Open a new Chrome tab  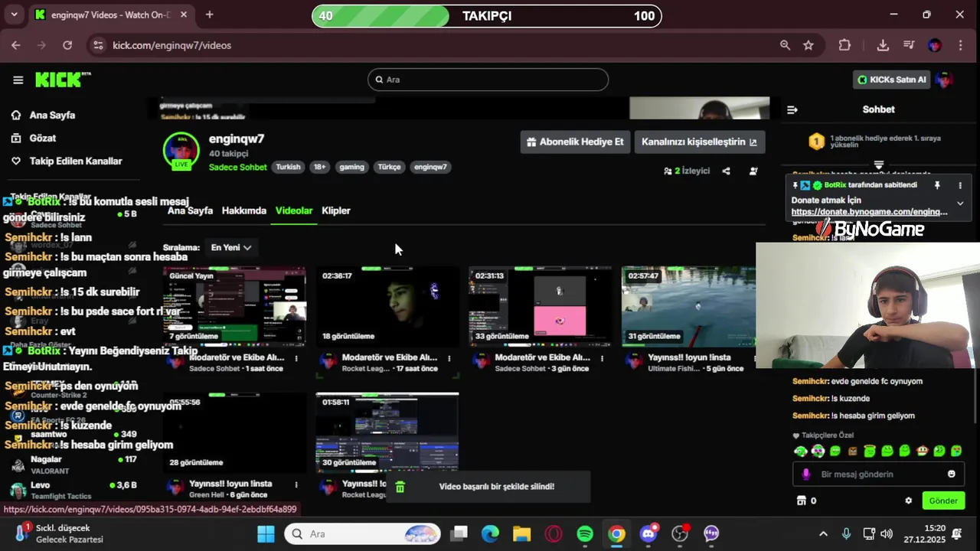(209, 15)
